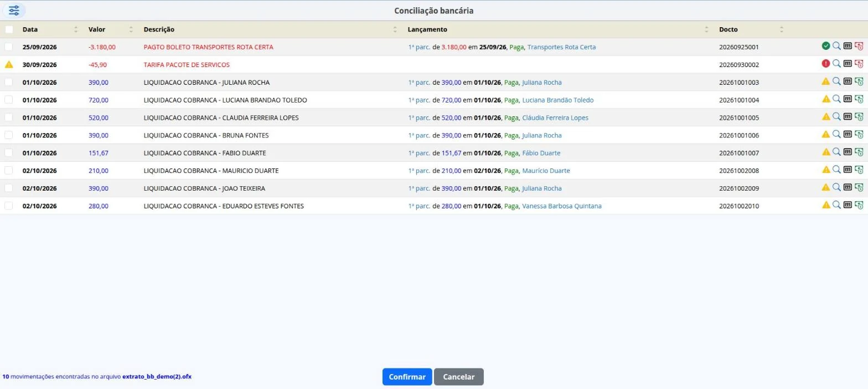Click barcode icon in row 20260930002
This screenshot has width=868, height=389.
848,64
